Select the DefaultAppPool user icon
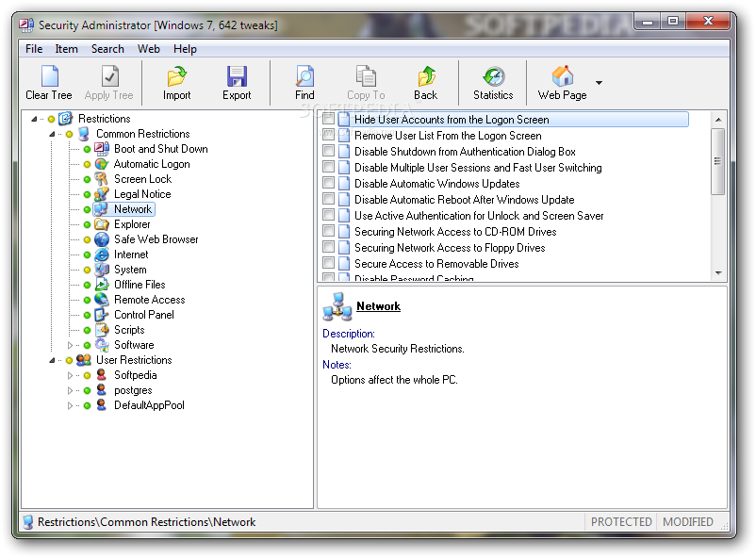This screenshot has width=756, height=558. point(102,405)
